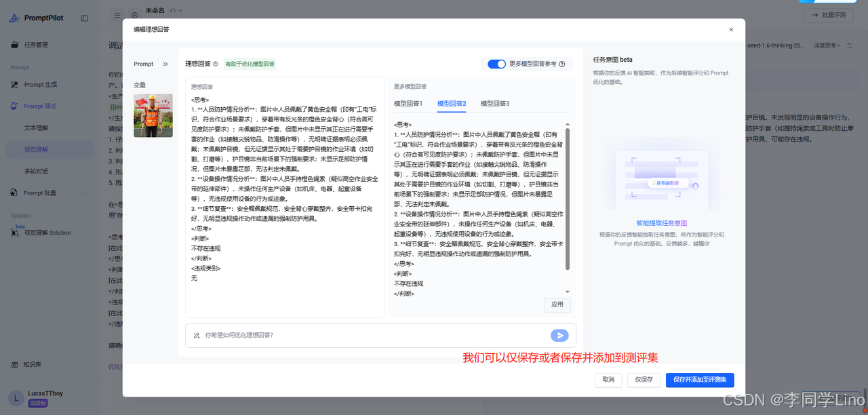Open 多轮对话 in the sidebar

pyautogui.click(x=37, y=172)
